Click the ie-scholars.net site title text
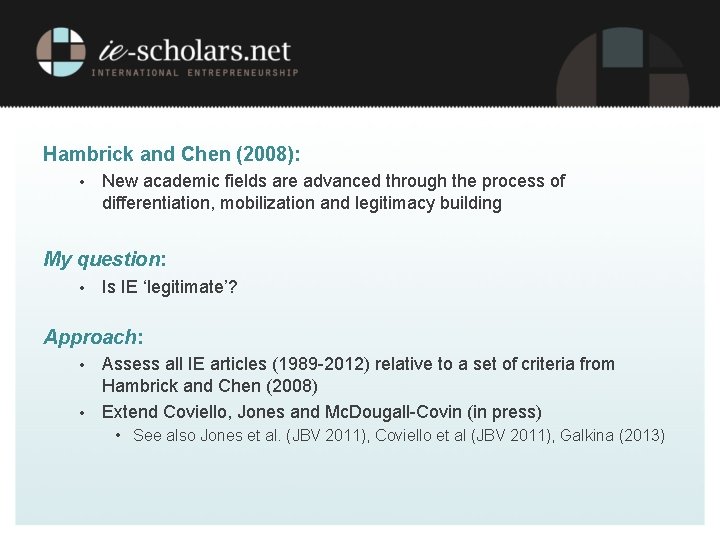 click(195, 50)
